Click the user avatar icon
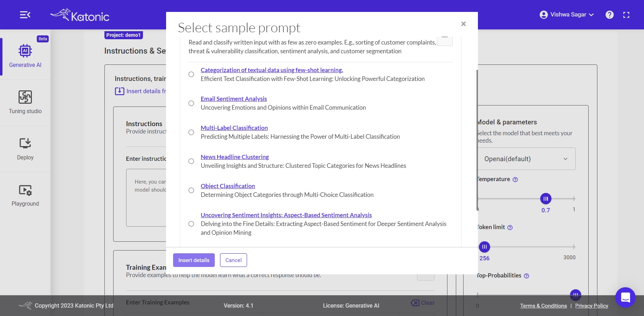This screenshot has width=644, height=316. [x=544, y=15]
